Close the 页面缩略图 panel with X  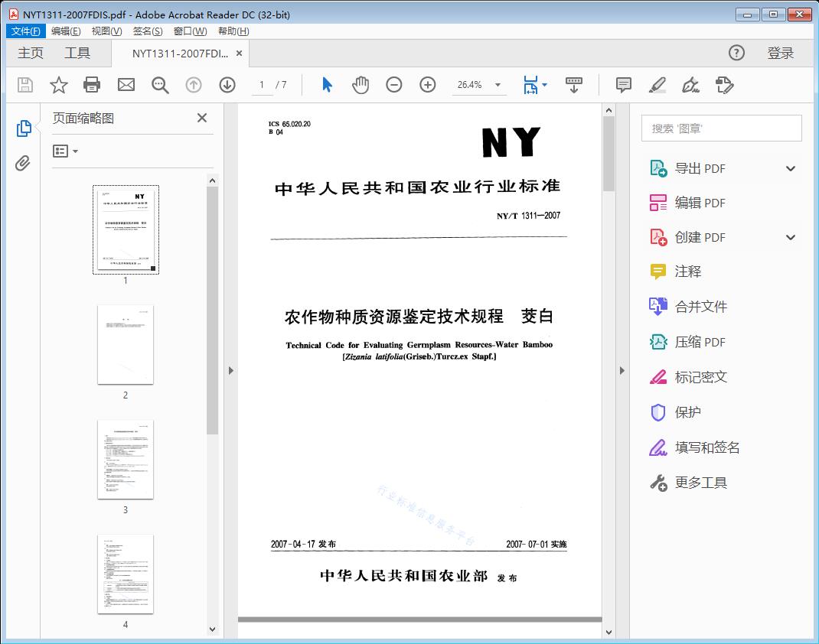point(201,118)
